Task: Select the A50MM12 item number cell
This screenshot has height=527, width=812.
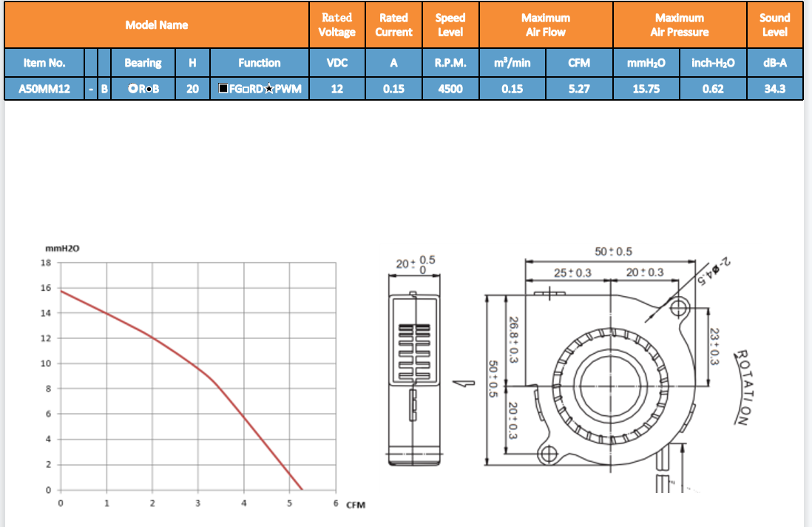Action: (45, 89)
